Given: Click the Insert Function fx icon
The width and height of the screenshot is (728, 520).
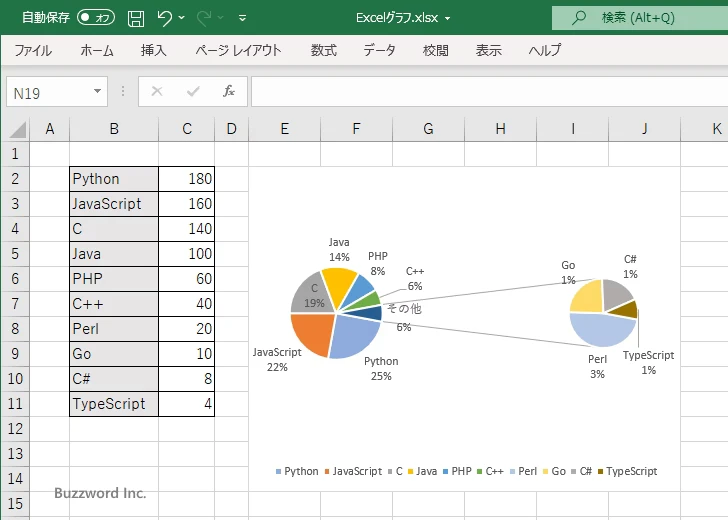Looking at the screenshot, I should coord(229,91).
